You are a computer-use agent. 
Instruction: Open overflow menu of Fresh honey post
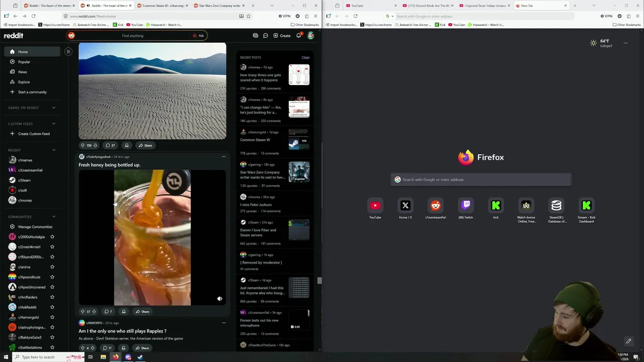(x=224, y=157)
